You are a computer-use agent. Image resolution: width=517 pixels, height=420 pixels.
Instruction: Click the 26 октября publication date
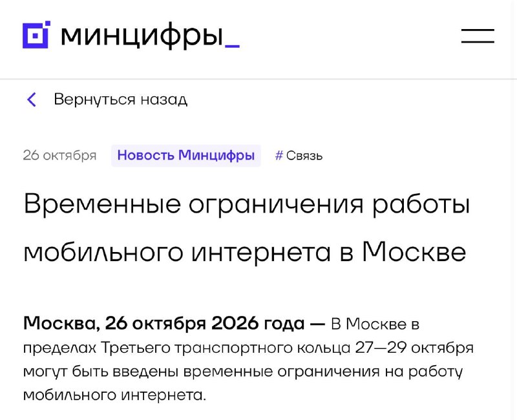click(59, 155)
